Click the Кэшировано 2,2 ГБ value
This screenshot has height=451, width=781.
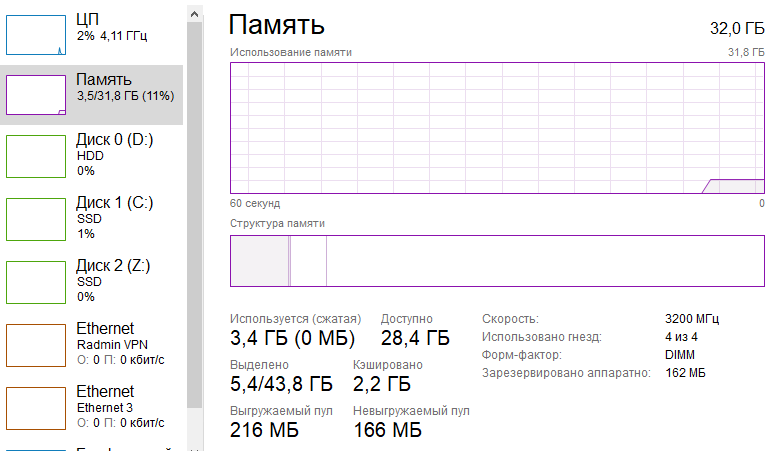tap(382, 384)
